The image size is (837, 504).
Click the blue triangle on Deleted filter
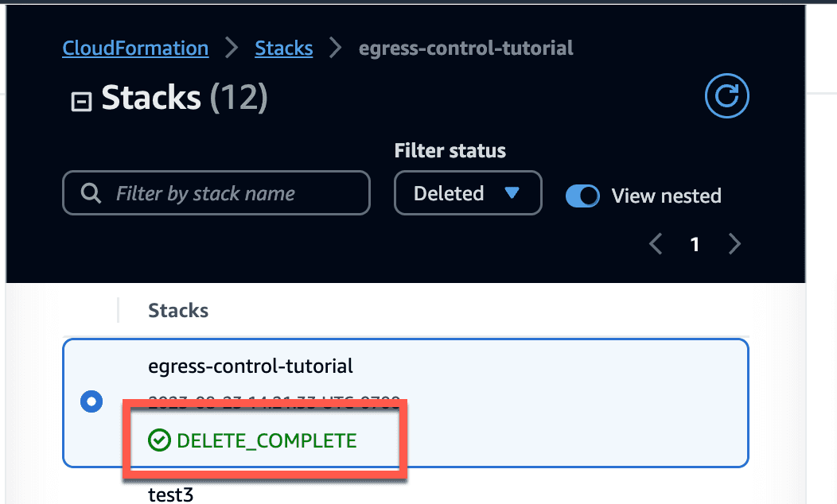[x=512, y=192]
